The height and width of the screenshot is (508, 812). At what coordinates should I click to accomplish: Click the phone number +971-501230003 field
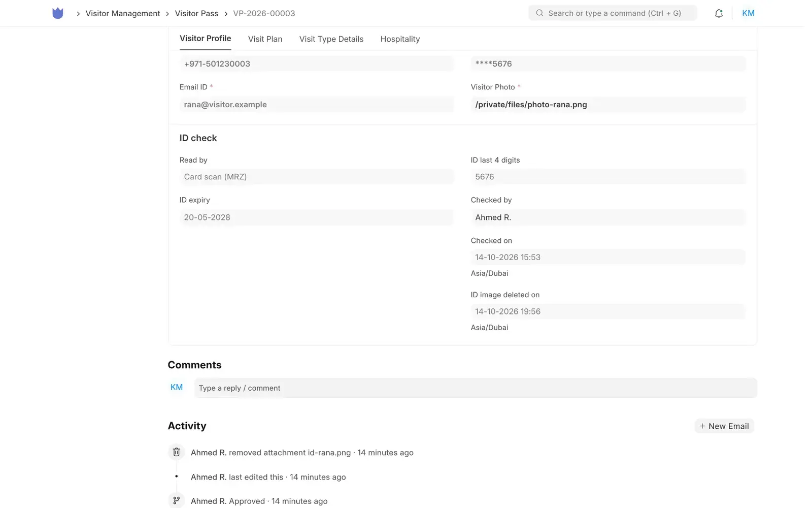[x=317, y=64]
